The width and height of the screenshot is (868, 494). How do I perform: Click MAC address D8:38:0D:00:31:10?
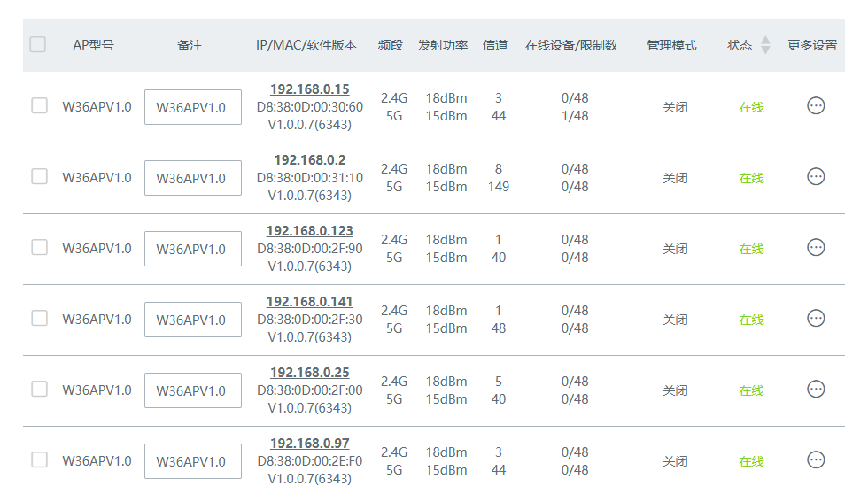[x=309, y=178]
